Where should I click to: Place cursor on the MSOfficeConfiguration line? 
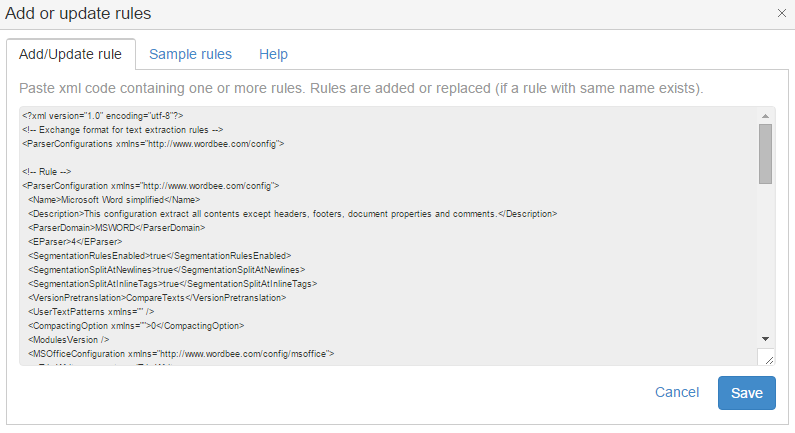click(180, 354)
